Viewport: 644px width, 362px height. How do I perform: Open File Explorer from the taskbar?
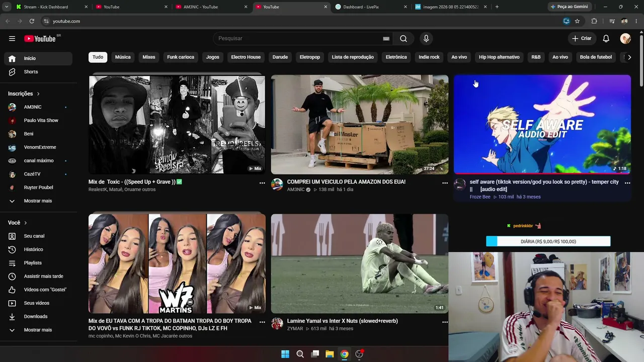coord(330,354)
